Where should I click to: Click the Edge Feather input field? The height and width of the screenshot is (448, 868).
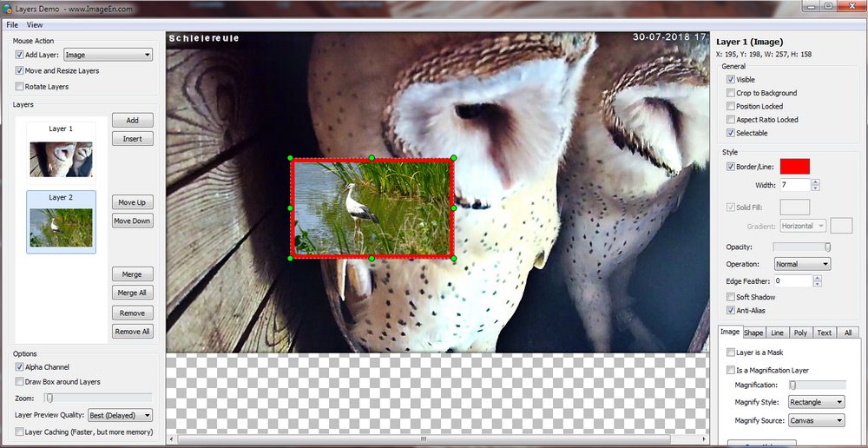[792, 281]
